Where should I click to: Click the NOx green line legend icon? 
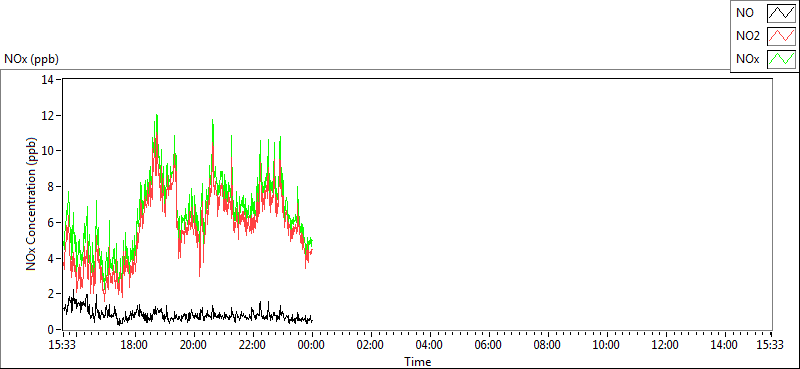coord(781,59)
